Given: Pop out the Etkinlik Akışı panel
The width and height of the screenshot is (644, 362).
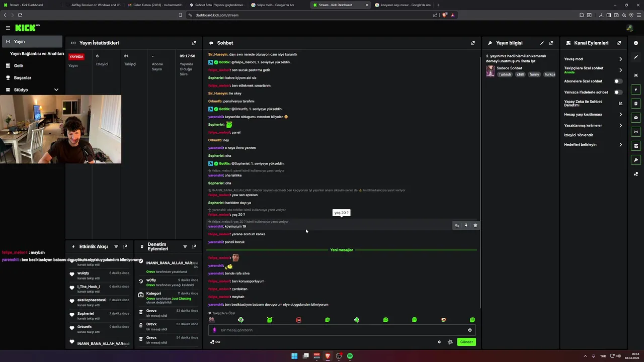Looking at the screenshot, I should (x=125, y=247).
